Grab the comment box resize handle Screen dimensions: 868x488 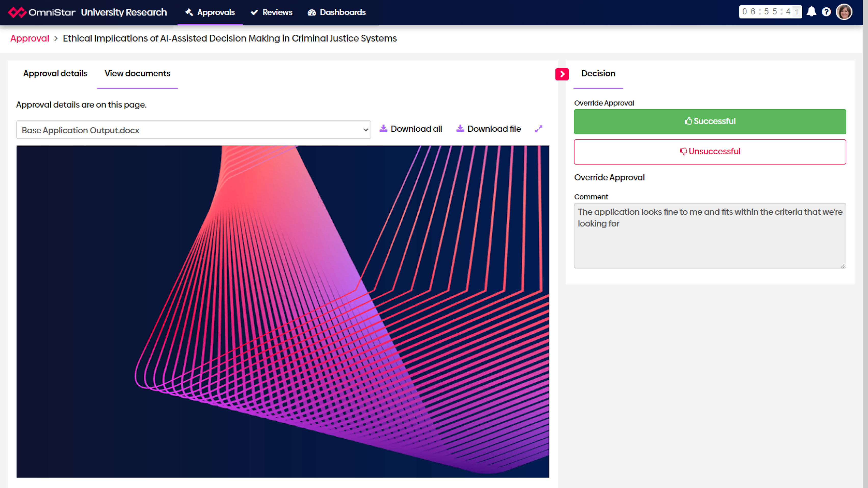click(x=843, y=265)
